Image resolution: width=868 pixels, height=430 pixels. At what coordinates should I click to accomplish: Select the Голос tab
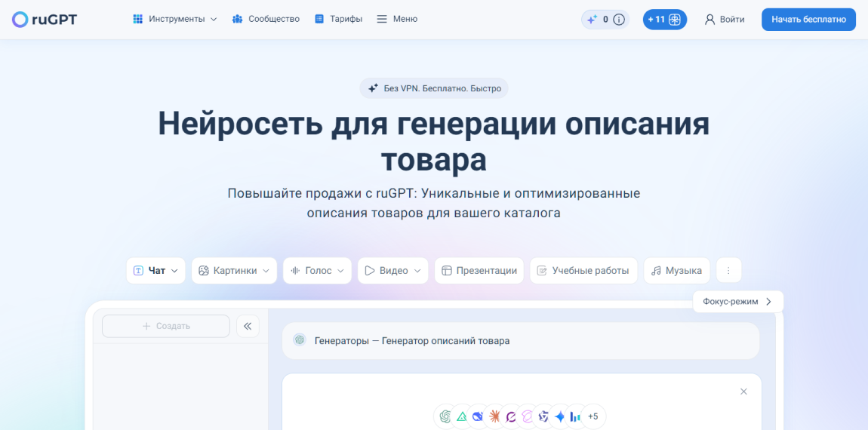(317, 271)
